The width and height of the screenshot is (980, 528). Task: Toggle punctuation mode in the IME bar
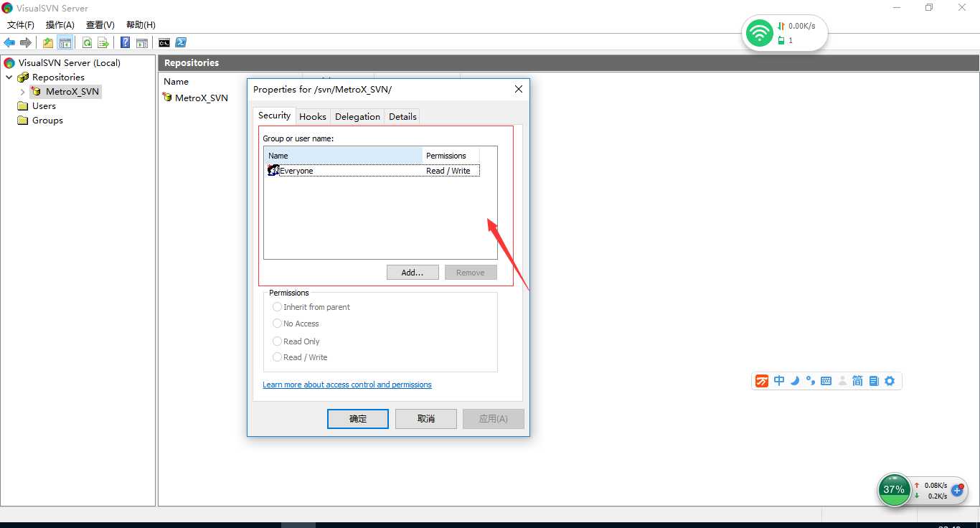[811, 381]
